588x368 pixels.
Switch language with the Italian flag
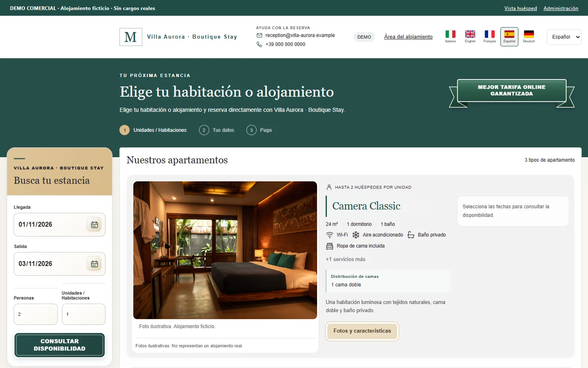[451, 36]
